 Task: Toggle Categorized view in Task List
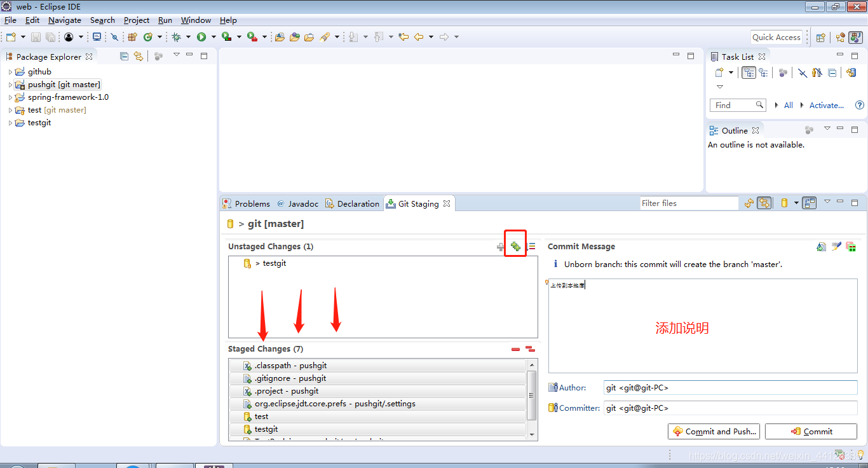click(749, 72)
